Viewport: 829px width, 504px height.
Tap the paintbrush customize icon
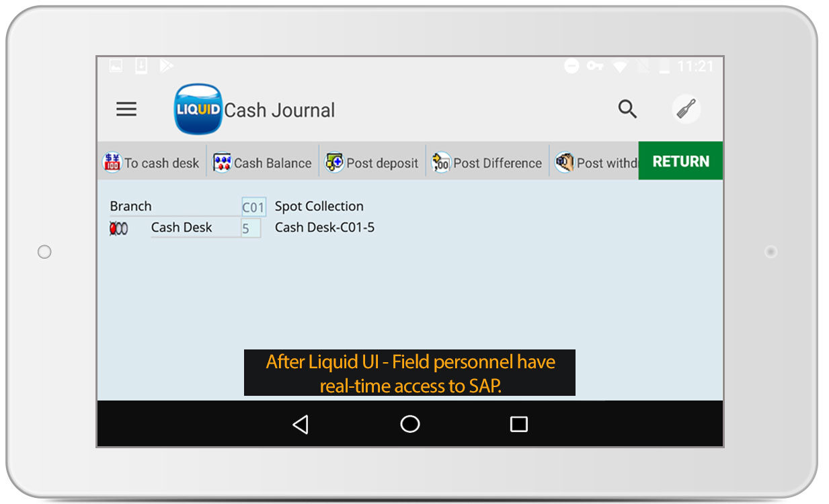click(686, 109)
